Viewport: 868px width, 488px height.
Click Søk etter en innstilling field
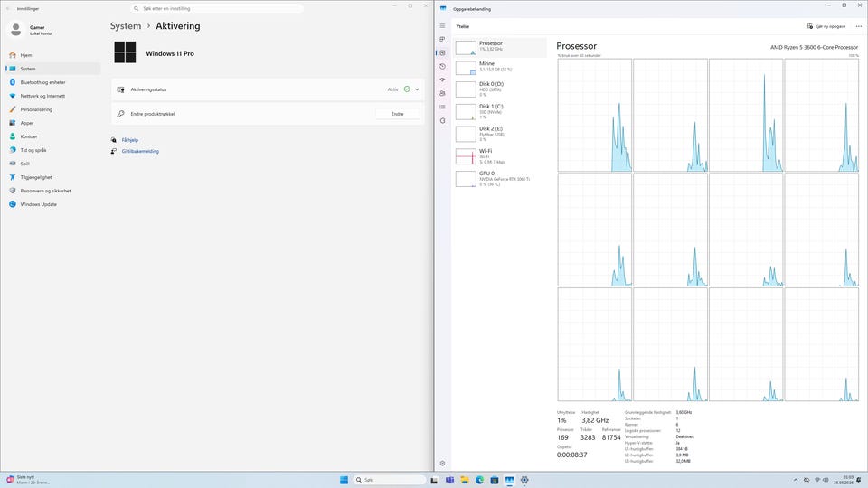pyautogui.click(x=217, y=9)
